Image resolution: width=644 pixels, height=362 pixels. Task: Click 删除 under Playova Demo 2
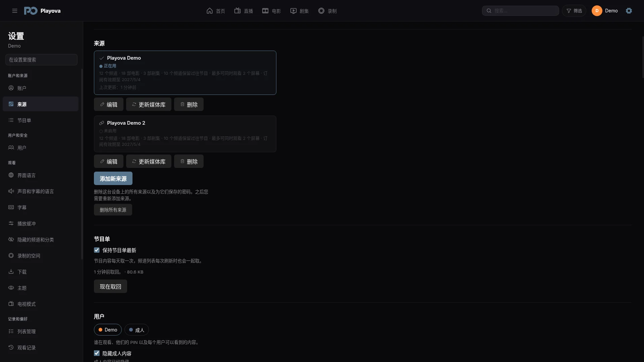point(189,161)
